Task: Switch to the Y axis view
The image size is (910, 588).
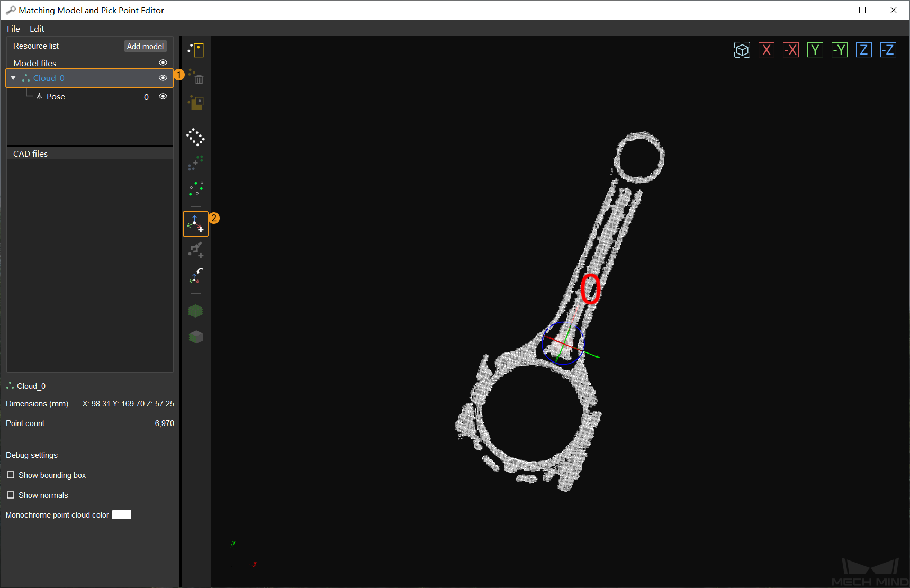Action: pyautogui.click(x=815, y=50)
